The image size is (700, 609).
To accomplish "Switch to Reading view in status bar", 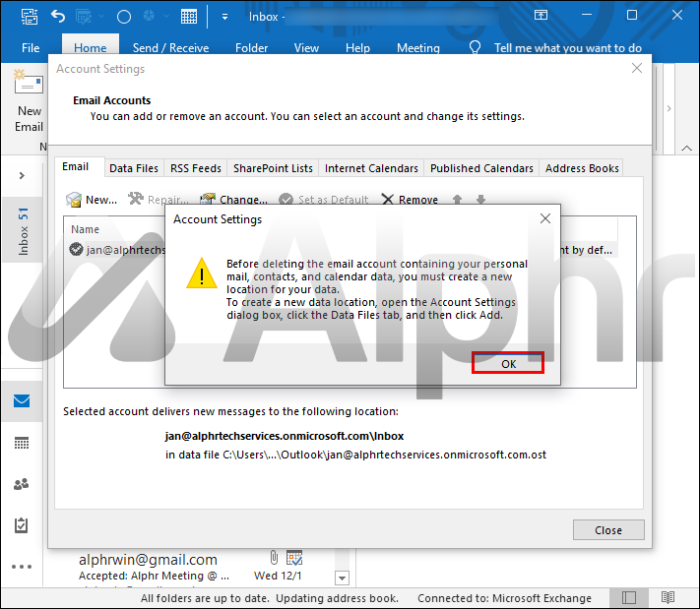I will [668, 597].
